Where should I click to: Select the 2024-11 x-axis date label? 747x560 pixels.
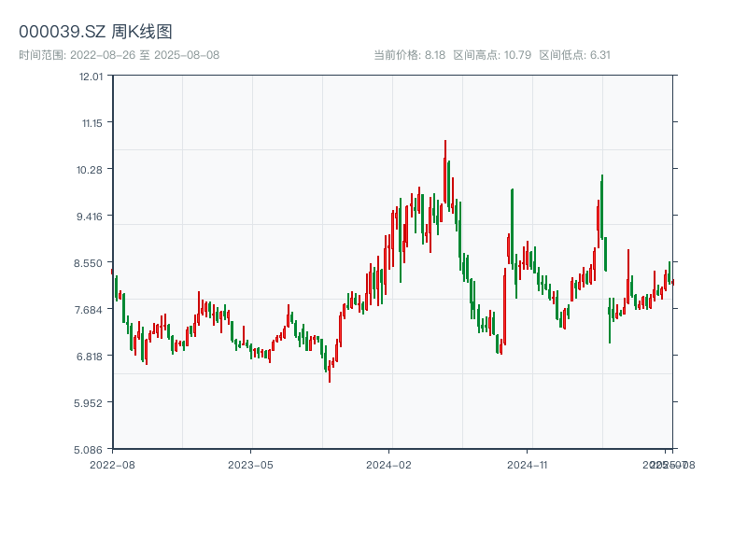pos(528,464)
